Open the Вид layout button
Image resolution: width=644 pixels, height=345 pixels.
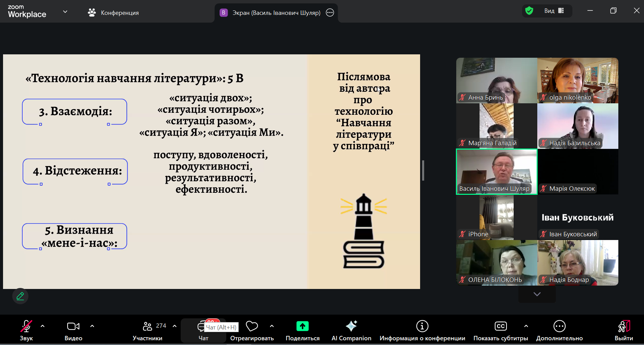(x=554, y=11)
